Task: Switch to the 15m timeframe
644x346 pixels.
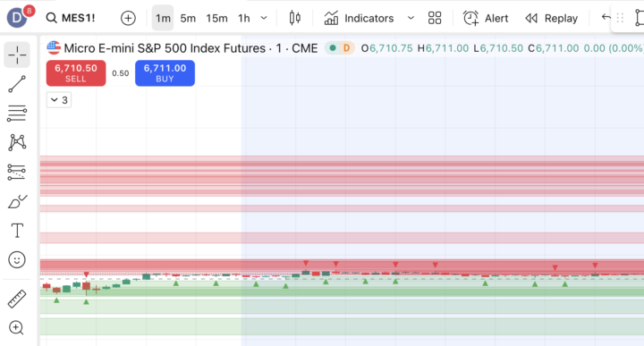Action: tap(216, 18)
